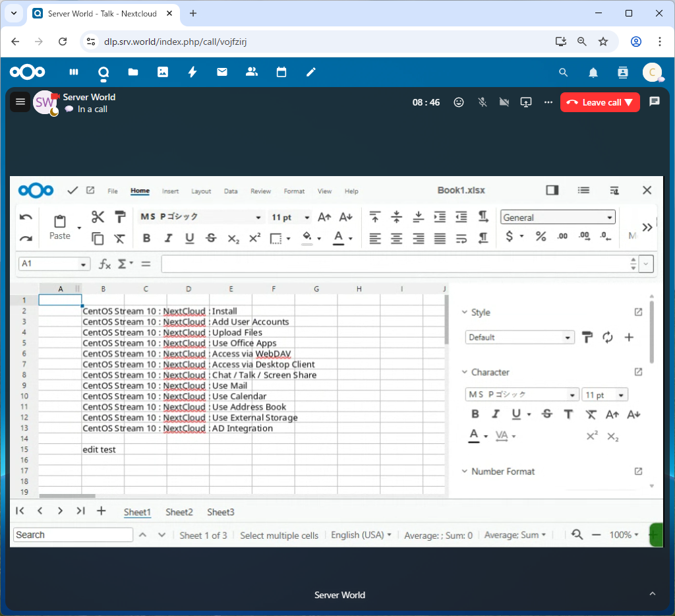The height and width of the screenshot is (616, 675).
Task: Switch to the Layout tab
Action: point(201,191)
